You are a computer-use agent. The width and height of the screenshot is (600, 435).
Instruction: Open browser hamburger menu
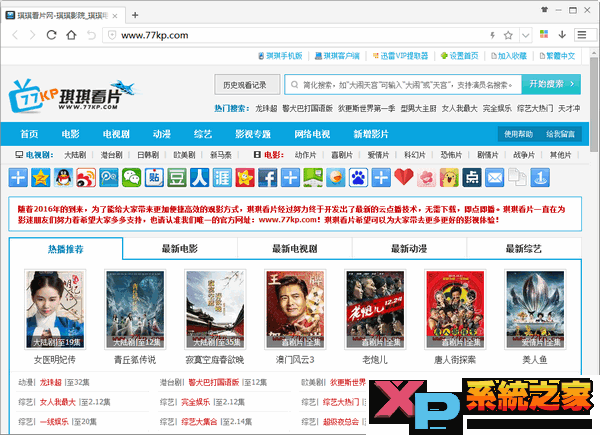(x=582, y=35)
